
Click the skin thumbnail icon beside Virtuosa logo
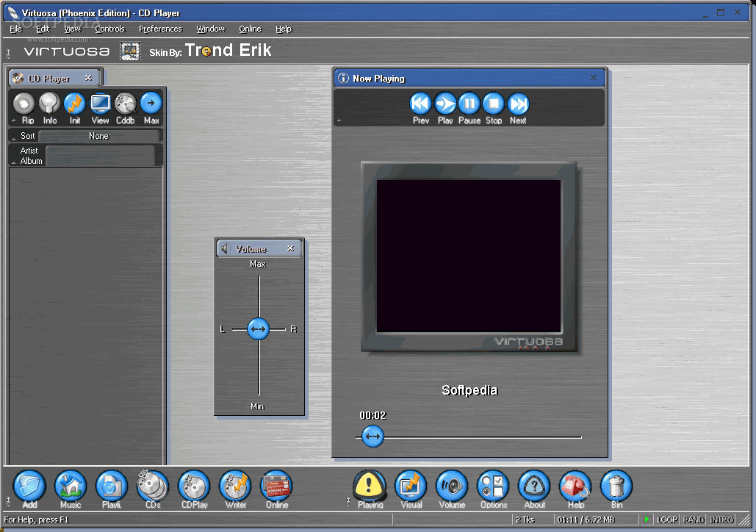[x=130, y=51]
